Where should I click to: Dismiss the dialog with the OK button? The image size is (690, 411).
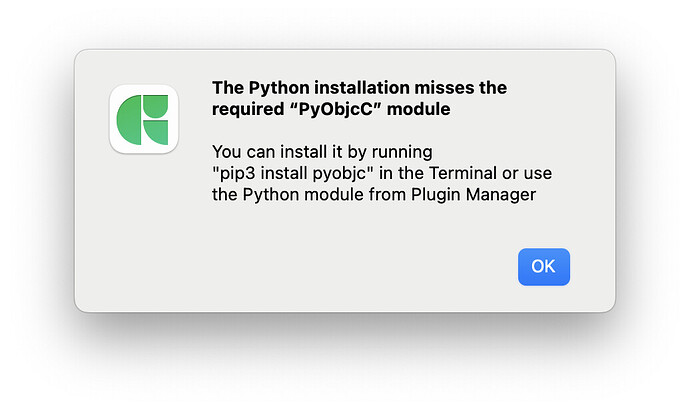click(x=543, y=267)
